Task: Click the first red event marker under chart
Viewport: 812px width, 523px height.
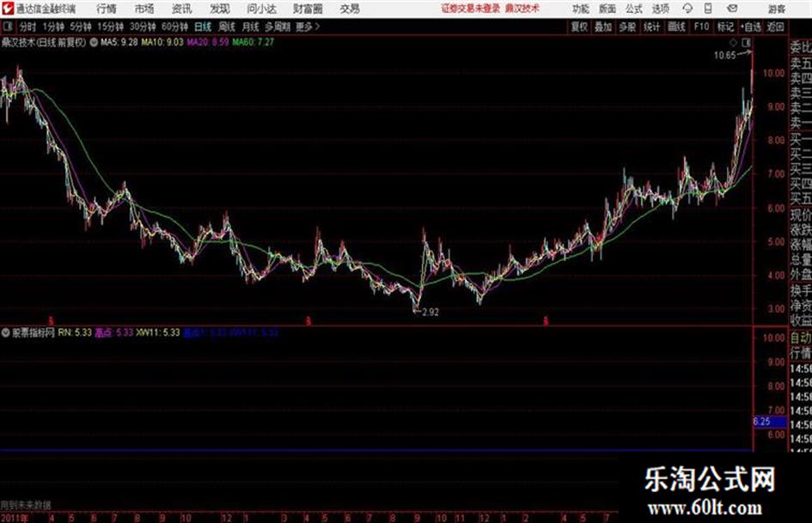Action: click(x=51, y=321)
